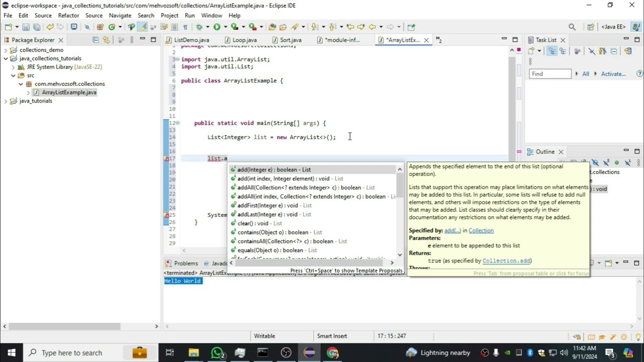
Task: Open File Explorer from taskbar
Action: pos(194,352)
